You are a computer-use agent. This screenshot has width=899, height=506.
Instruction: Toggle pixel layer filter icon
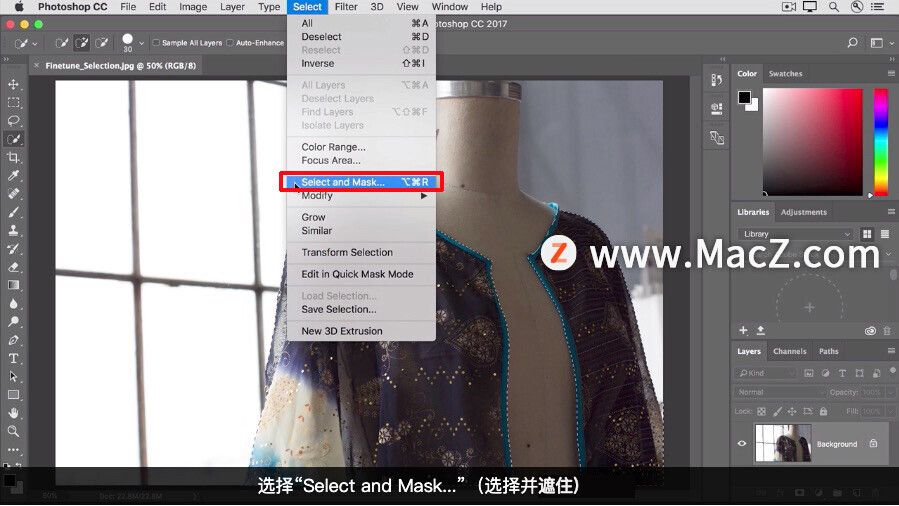tap(808, 373)
